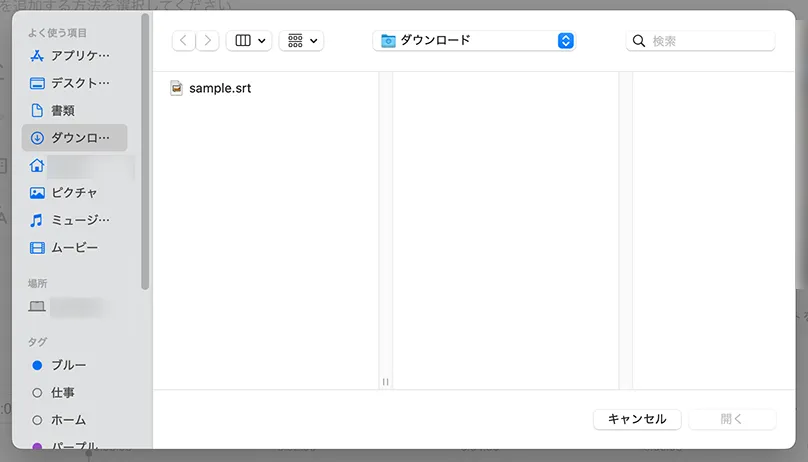Viewport: 808px width, 462px height.
Task: Open アプリケーション in the sidebar
Action: point(74,56)
